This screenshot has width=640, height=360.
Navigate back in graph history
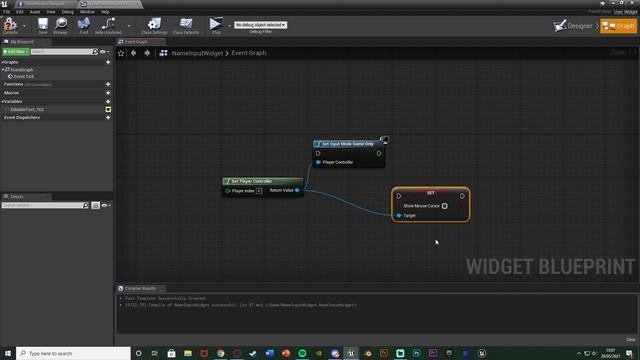[x=133, y=53]
